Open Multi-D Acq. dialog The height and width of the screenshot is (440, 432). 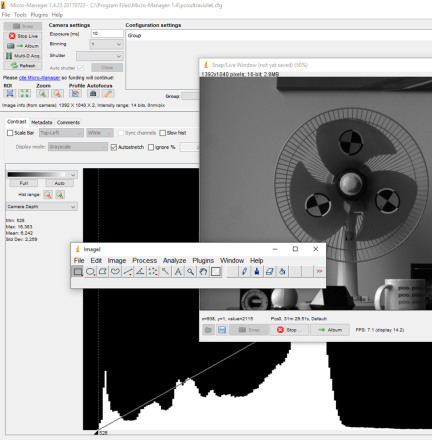[x=23, y=56]
